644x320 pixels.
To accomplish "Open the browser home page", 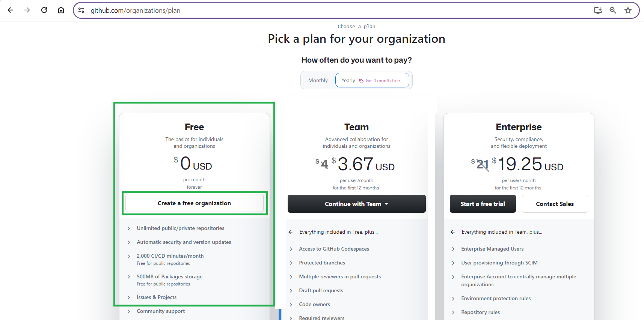I will 61,10.
